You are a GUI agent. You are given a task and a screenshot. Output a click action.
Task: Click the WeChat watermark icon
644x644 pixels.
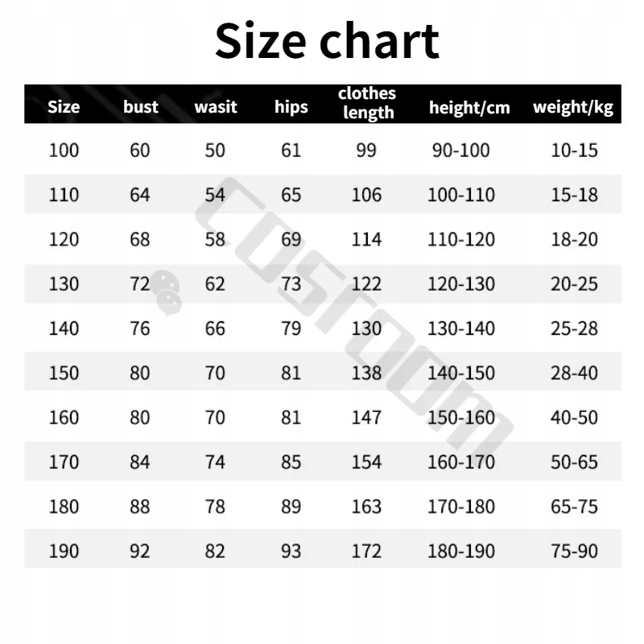167,293
